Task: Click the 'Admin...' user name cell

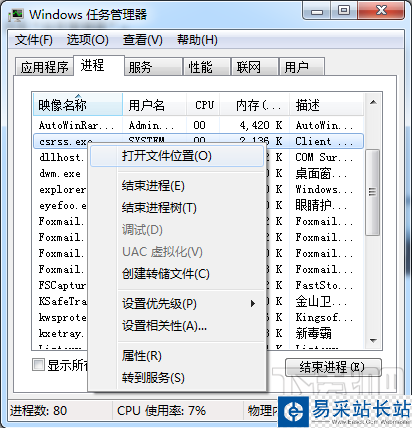Action: click(x=151, y=125)
